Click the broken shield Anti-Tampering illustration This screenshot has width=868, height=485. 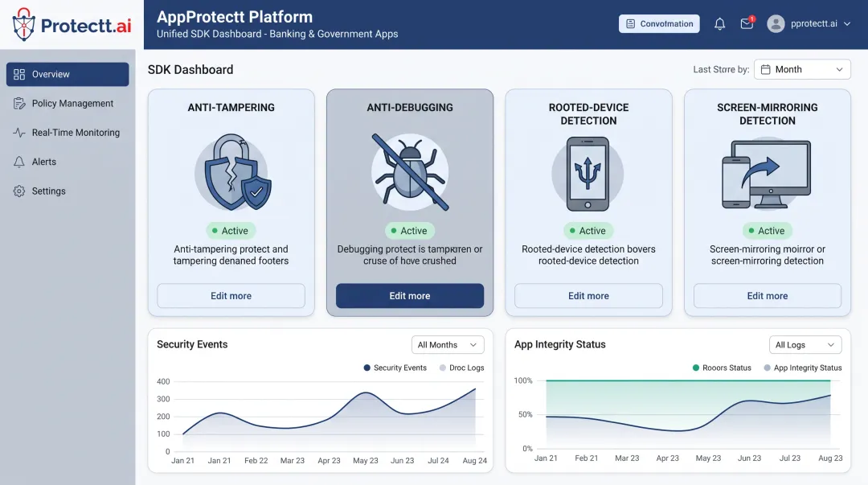click(232, 172)
